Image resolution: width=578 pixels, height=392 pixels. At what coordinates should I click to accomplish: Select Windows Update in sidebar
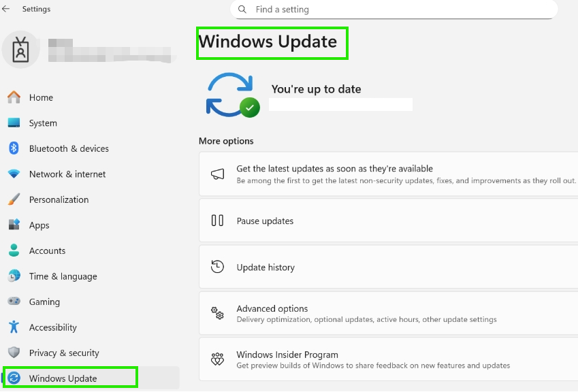click(x=91, y=378)
